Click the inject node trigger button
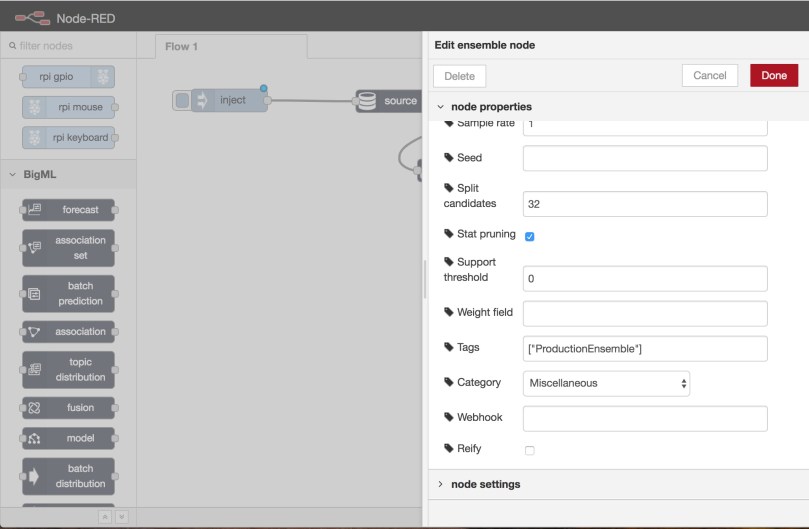Viewport: 809px width, 529px height. (182, 100)
